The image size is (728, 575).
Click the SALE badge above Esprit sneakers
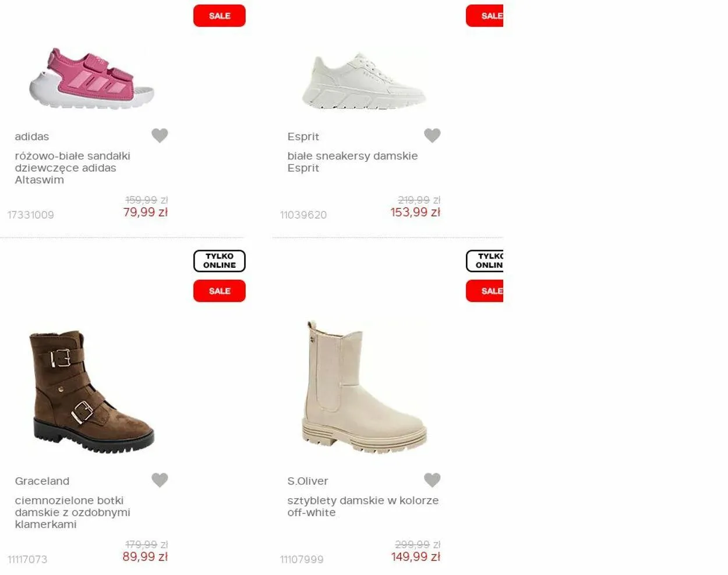click(x=485, y=16)
